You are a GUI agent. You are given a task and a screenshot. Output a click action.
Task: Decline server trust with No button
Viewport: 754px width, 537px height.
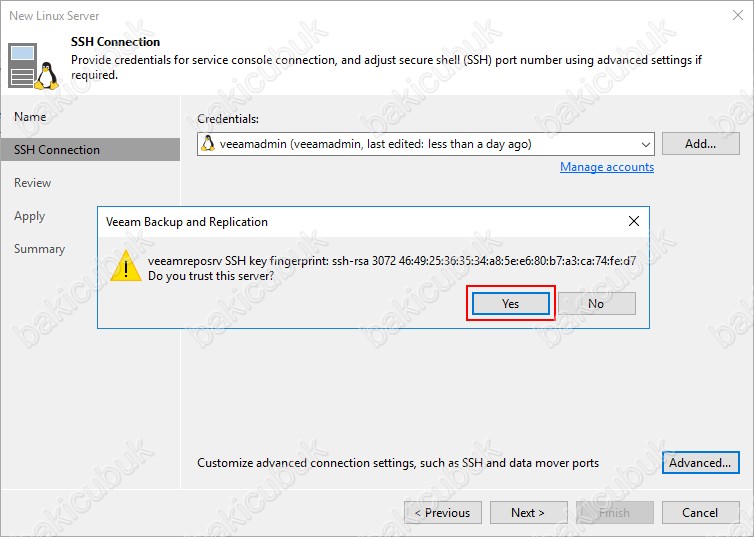point(597,303)
